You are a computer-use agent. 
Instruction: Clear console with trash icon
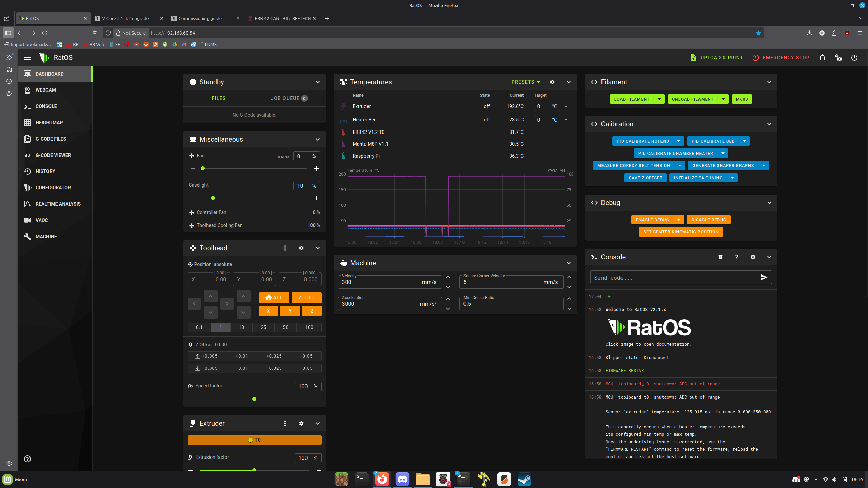[x=720, y=257]
